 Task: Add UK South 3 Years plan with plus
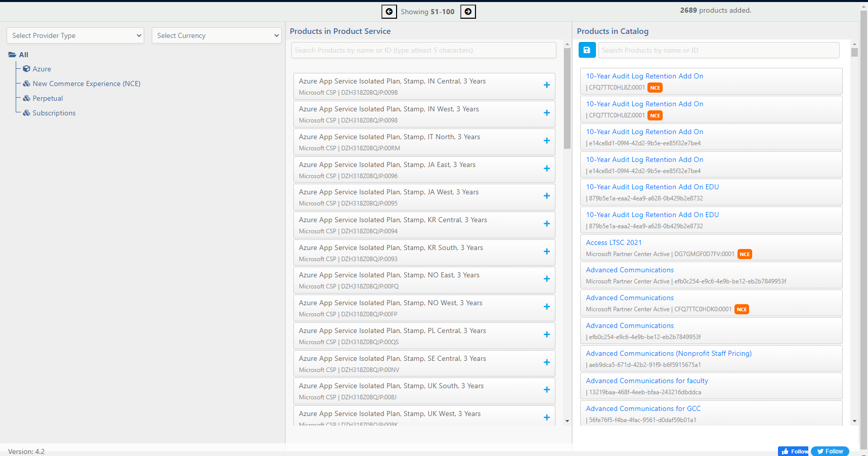click(x=547, y=390)
